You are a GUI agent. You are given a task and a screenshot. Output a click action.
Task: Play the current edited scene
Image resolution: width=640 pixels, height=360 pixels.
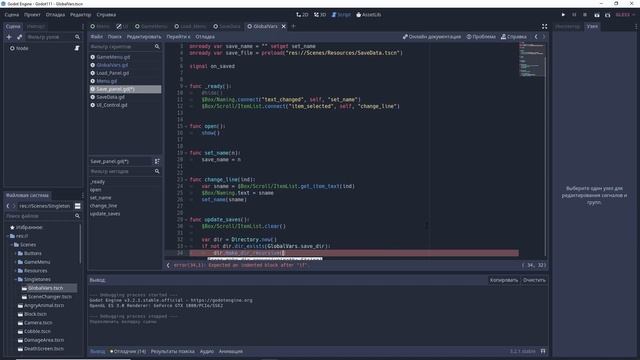597,15
